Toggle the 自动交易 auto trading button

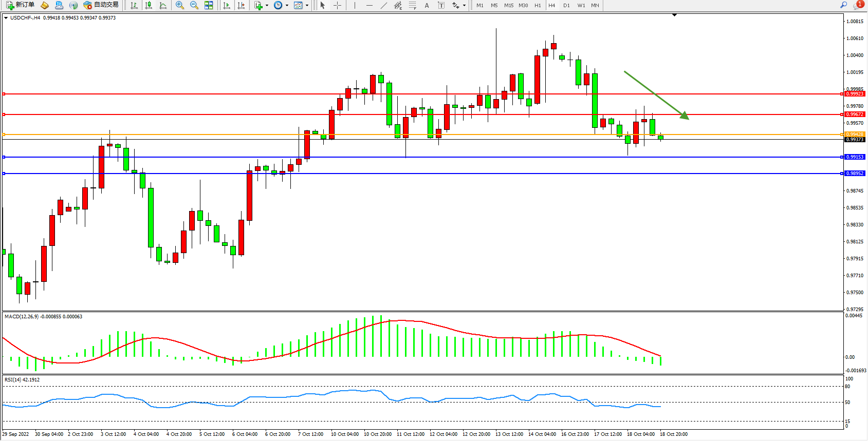(101, 5)
